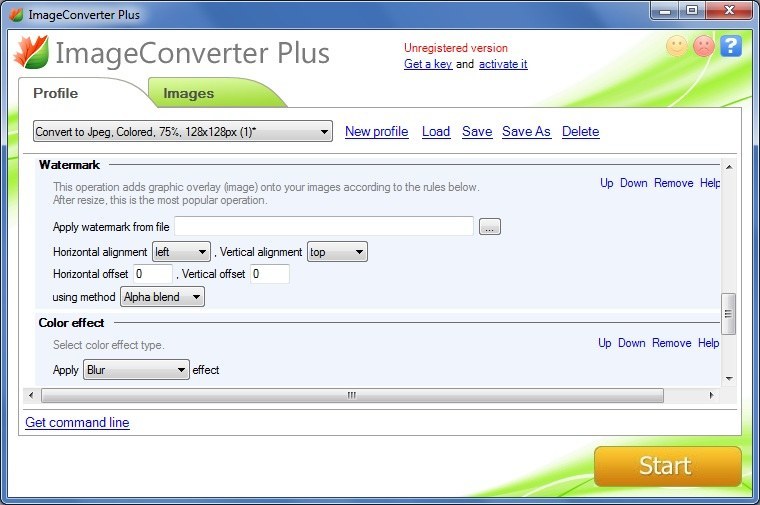Viewport: 760px width, 505px height.
Task: Open the Vertical alignment dropdown
Action: [x=337, y=252]
